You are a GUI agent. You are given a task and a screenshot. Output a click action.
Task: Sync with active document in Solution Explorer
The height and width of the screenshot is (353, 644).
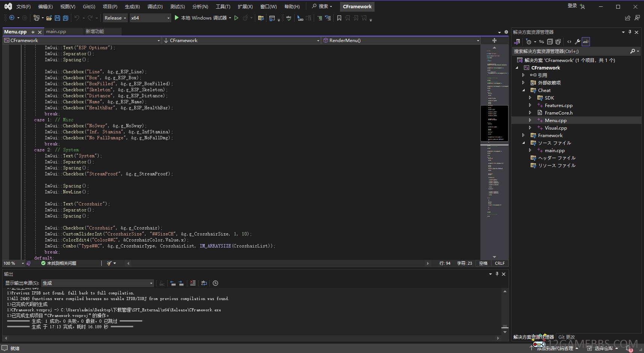542,42
